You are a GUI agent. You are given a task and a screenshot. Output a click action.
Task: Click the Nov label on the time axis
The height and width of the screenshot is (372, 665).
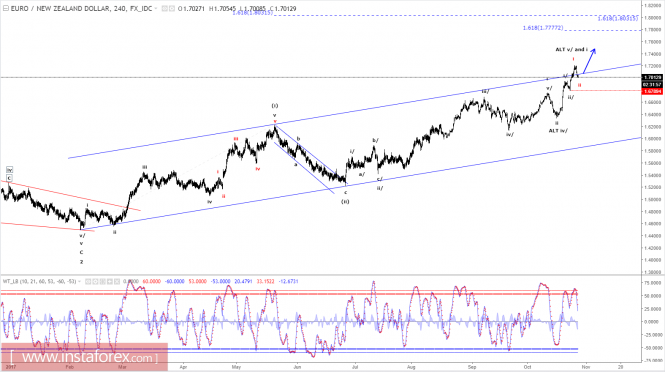pos(585,366)
